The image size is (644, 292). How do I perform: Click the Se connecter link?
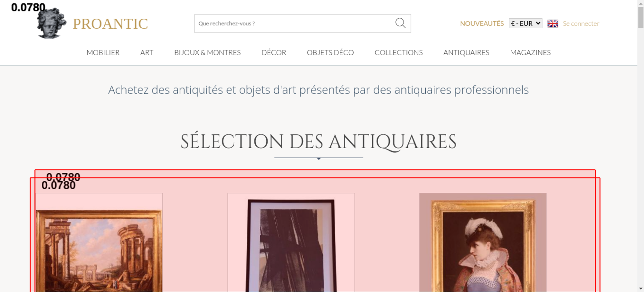coord(581,23)
